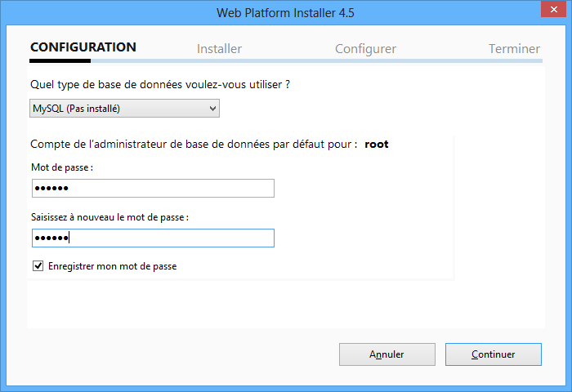Click the Mot de passe label
This screenshot has width=572, height=392.
[62, 167]
